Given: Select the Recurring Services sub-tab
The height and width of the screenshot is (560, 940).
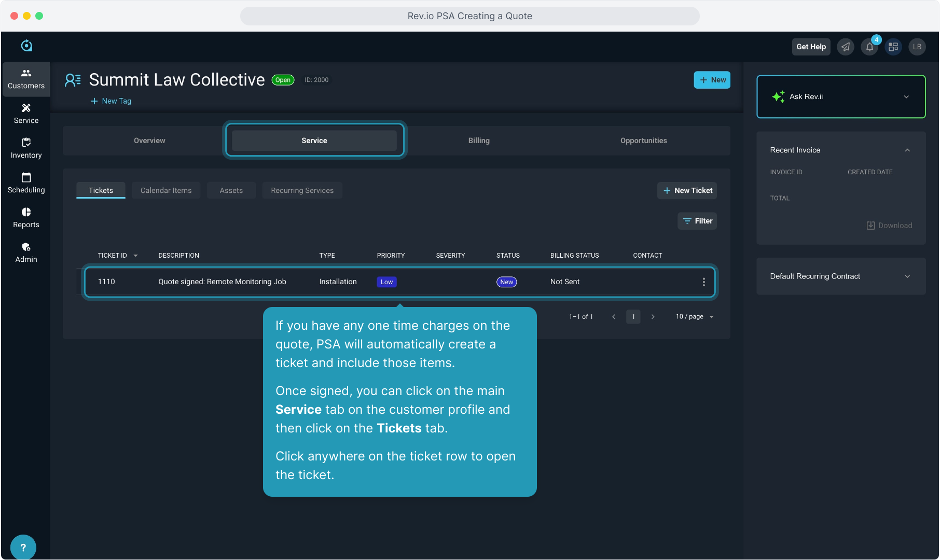Looking at the screenshot, I should (302, 190).
